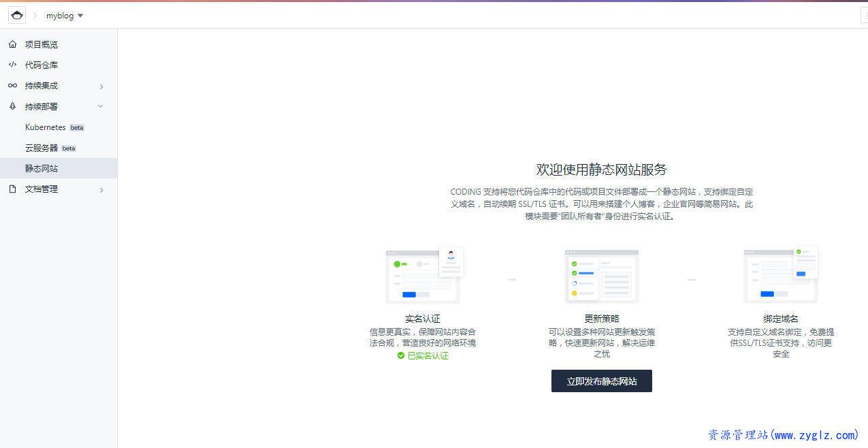This screenshot has height=448, width=868.
Task: Collapse the 持续部署 submenu chevron
Action: tap(101, 106)
